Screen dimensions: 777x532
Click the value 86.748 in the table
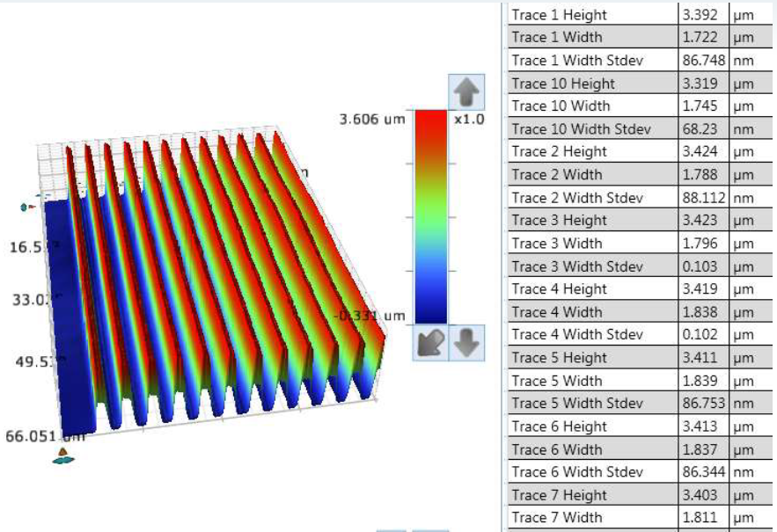click(704, 61)
